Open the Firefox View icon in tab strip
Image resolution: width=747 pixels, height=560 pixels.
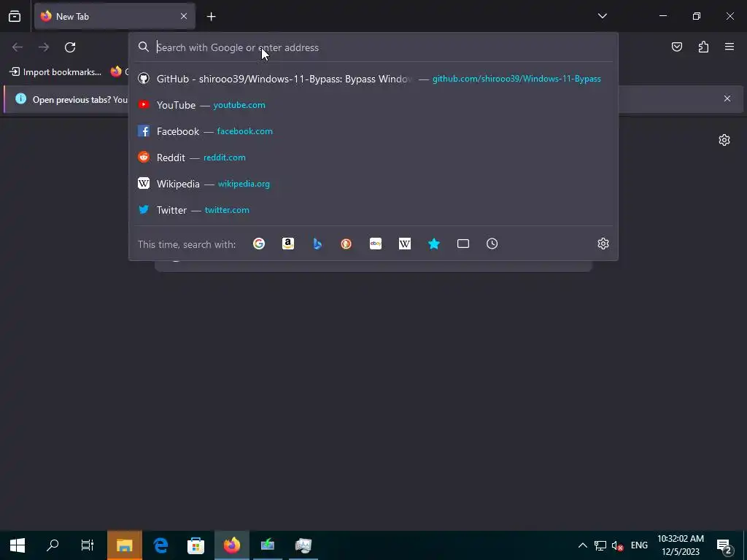pyautogui.click(x=15, y=16)
